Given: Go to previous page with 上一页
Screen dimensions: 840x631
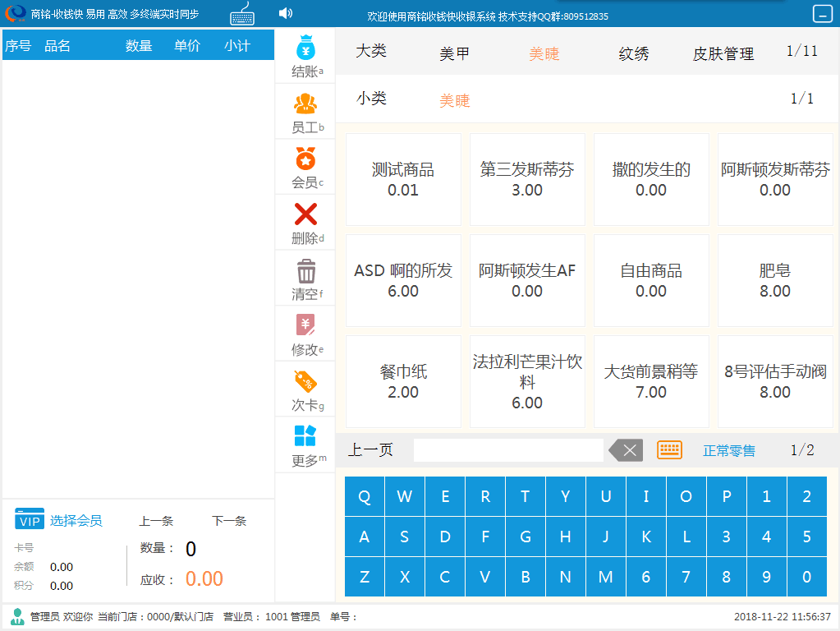Looking at the screenshot, I should pyautogui.click(x=370, y=449).
